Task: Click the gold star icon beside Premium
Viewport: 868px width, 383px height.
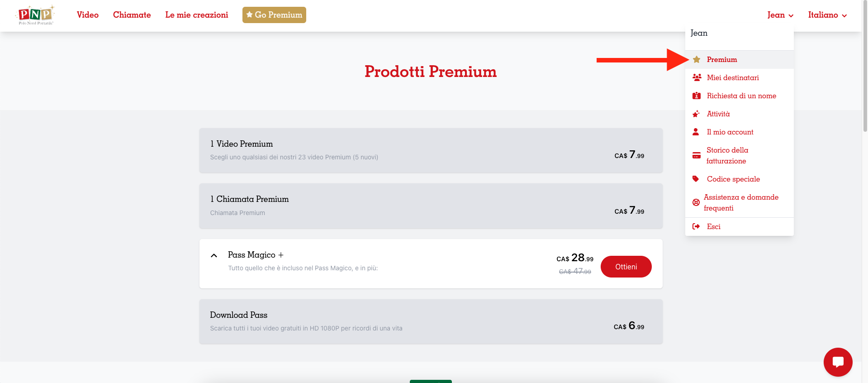Action: [x=697, y=59]
